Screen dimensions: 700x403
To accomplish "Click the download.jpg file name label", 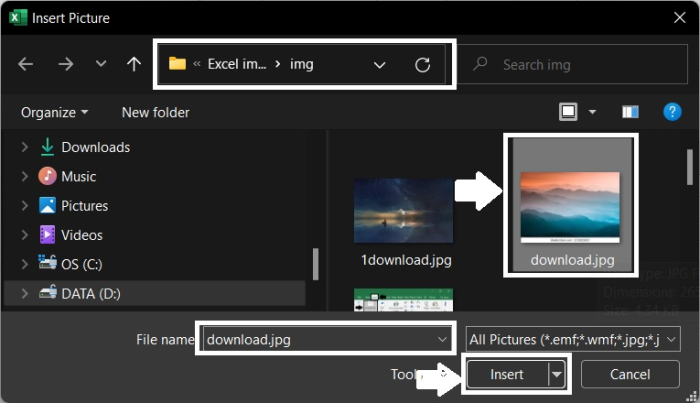I will 572,260.
